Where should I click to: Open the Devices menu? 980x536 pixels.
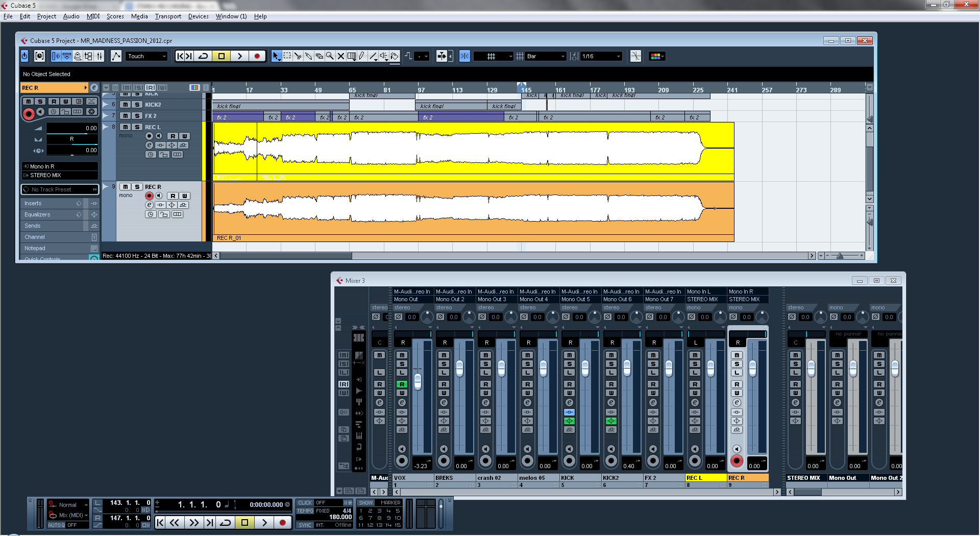(198, 16)
